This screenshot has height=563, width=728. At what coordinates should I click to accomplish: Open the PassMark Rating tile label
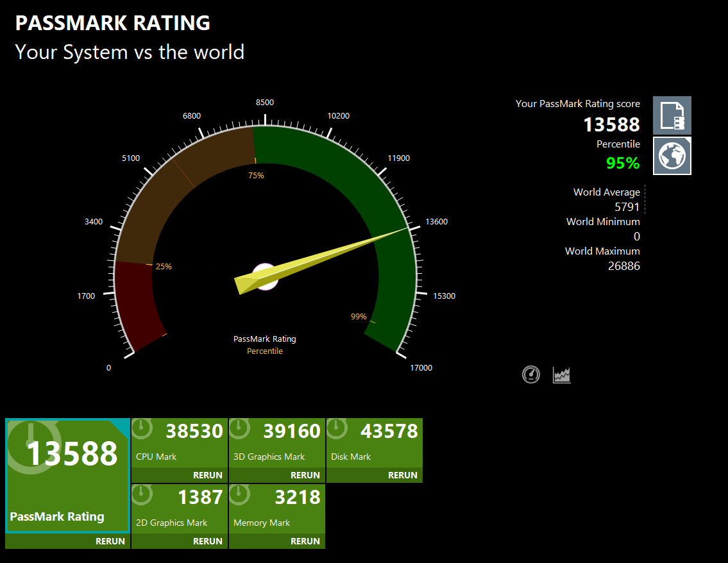(x=57, y=517)
